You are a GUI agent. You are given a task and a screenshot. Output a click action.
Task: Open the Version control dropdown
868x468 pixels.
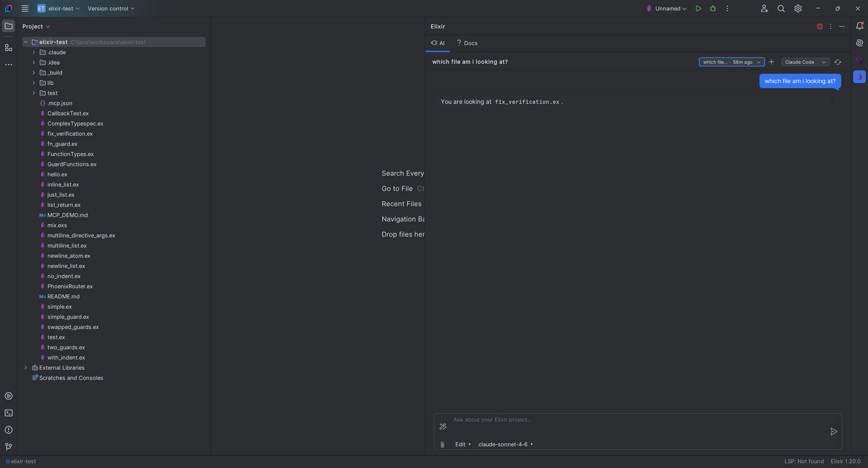pos(111,9)
